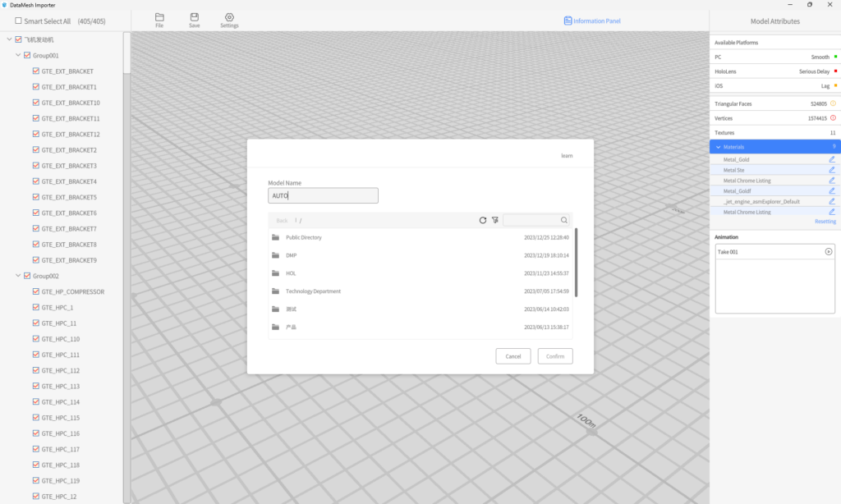Screen dimensions: 841x504
Task: Toggle Smart Select All checkbox
Action: tap(18, 21)
